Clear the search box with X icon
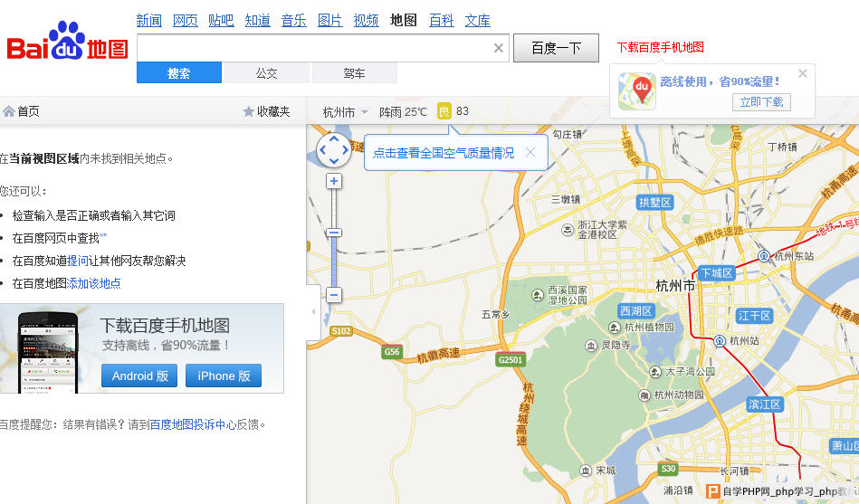859x504 pixels. pos(499,48)
